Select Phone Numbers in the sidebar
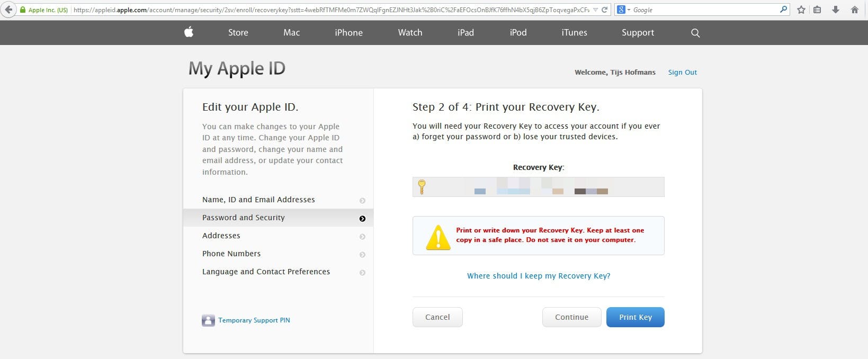The height and width of the screenshot is (359, 868). (x=231, y=254)
